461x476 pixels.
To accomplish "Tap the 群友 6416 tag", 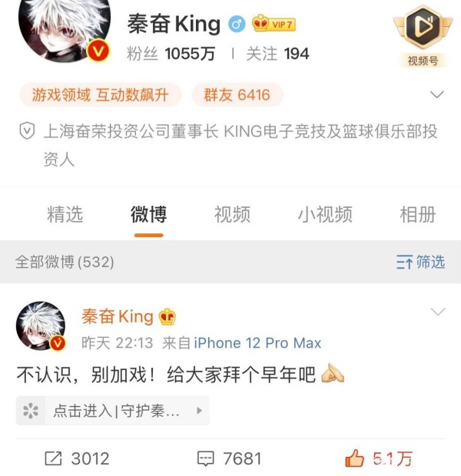I will [x=237, y=94].
